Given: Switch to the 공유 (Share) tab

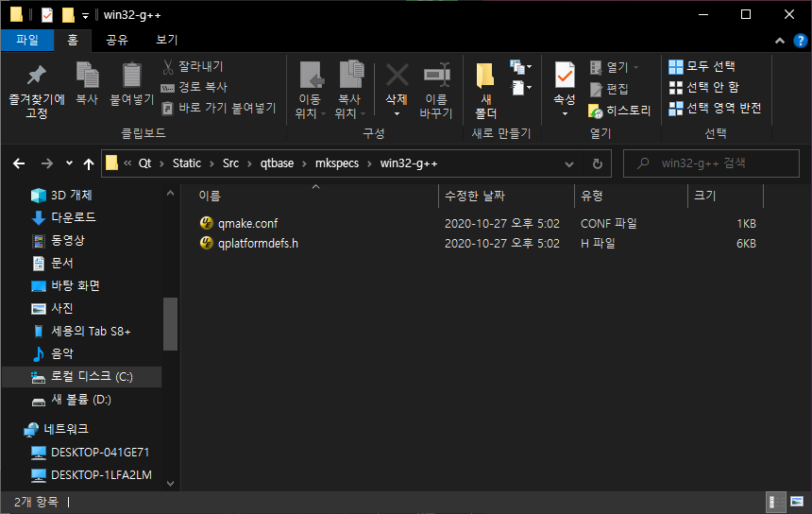Looking at the screenshot, I should (117, 40).
